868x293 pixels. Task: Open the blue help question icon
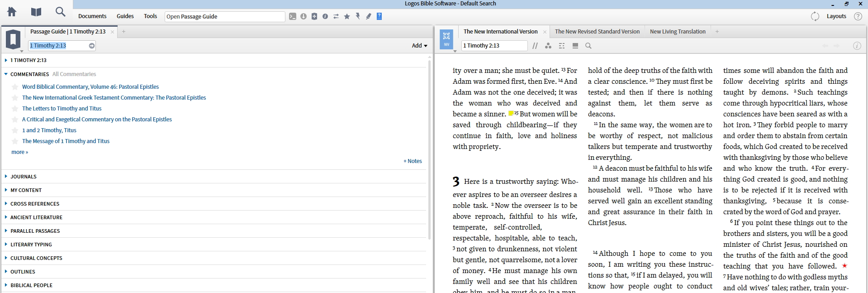pos(379,16)
